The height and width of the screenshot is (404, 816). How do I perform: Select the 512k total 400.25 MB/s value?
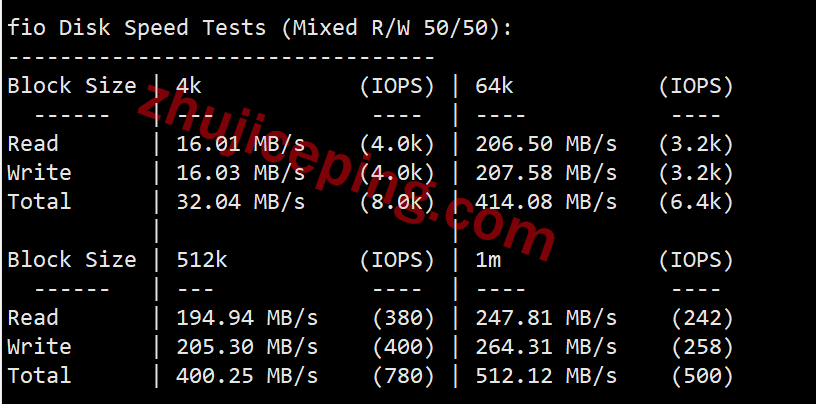click(247, 375)
